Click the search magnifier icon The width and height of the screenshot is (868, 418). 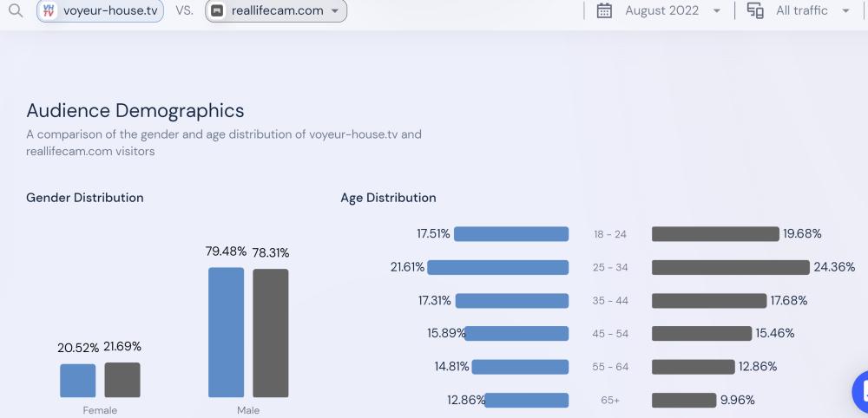point(16,11)
